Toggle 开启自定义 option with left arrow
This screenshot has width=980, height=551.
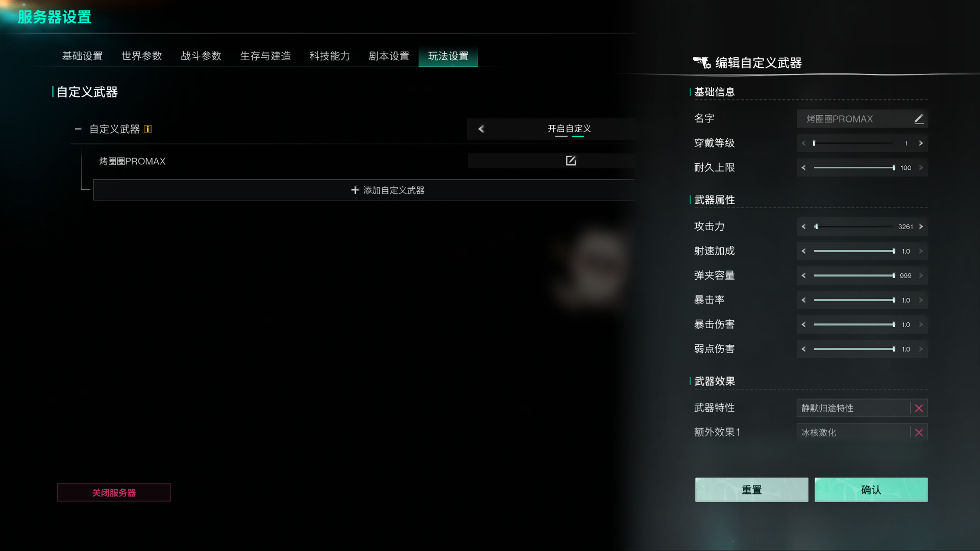[x=481, y=129]
